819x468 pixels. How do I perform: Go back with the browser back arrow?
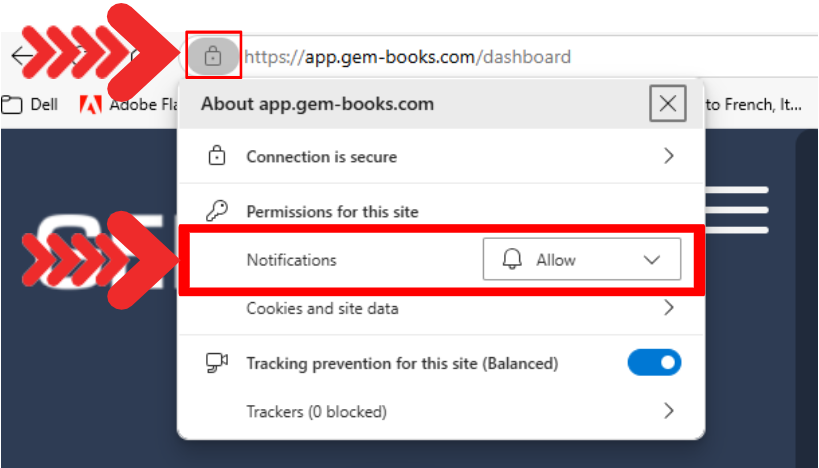point(21,56)
